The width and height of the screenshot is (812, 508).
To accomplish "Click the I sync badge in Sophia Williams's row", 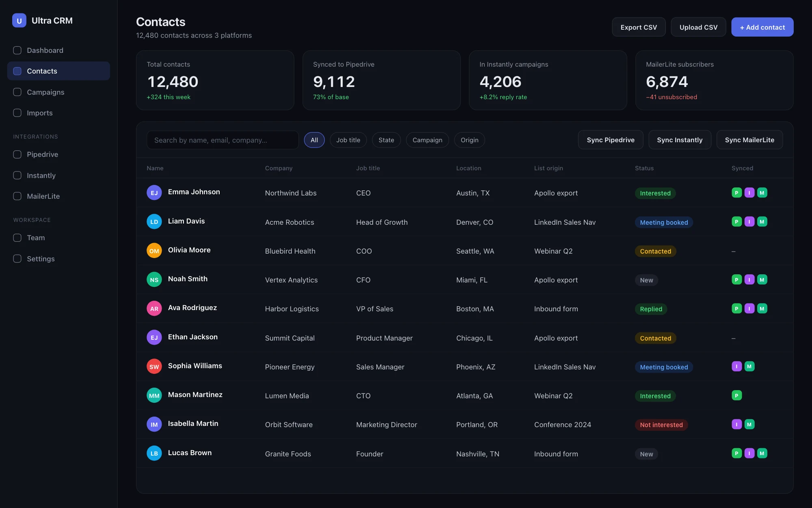I will 736,367.
